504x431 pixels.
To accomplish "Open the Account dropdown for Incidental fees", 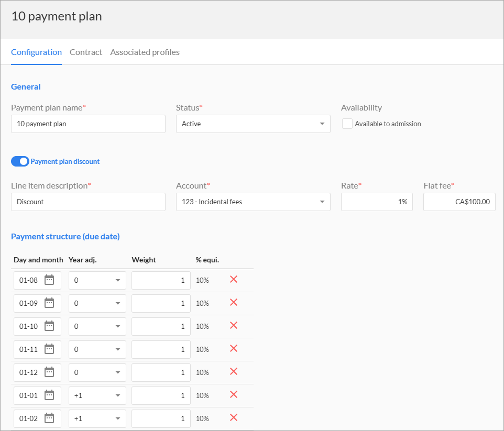I will (x=253, y=202).
